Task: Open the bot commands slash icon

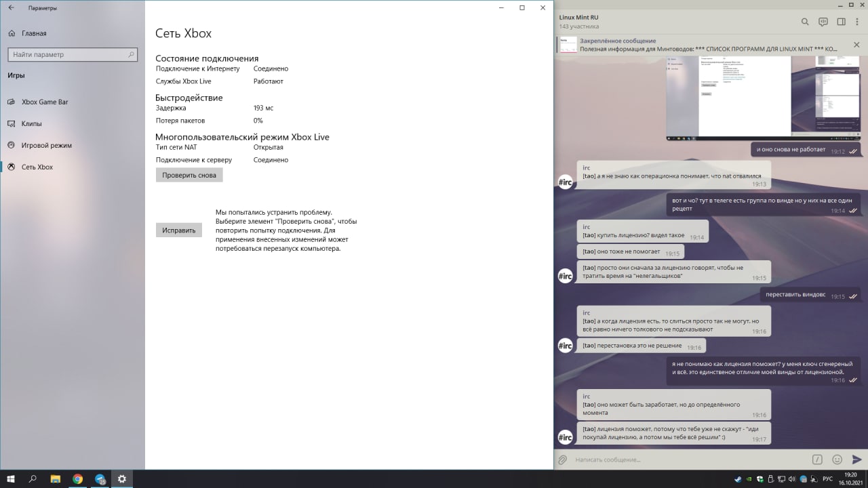Action: click(x=818, y=460)
